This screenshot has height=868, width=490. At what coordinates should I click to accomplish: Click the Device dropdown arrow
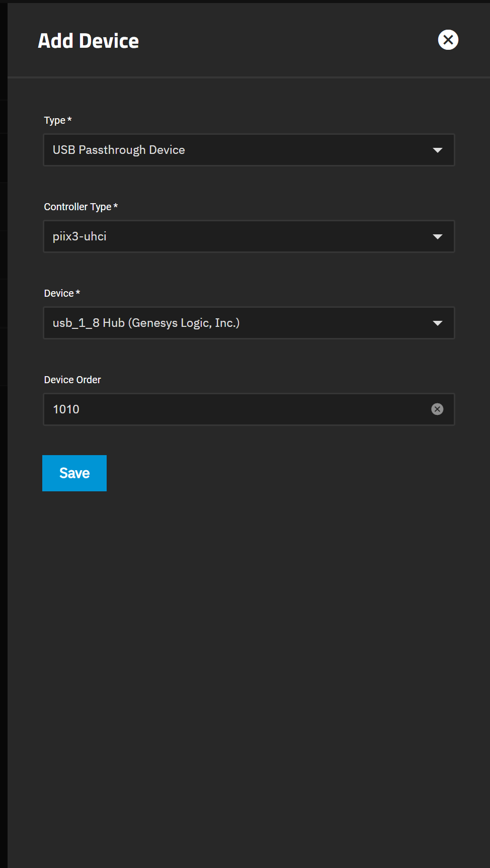(x=438, y=323)
